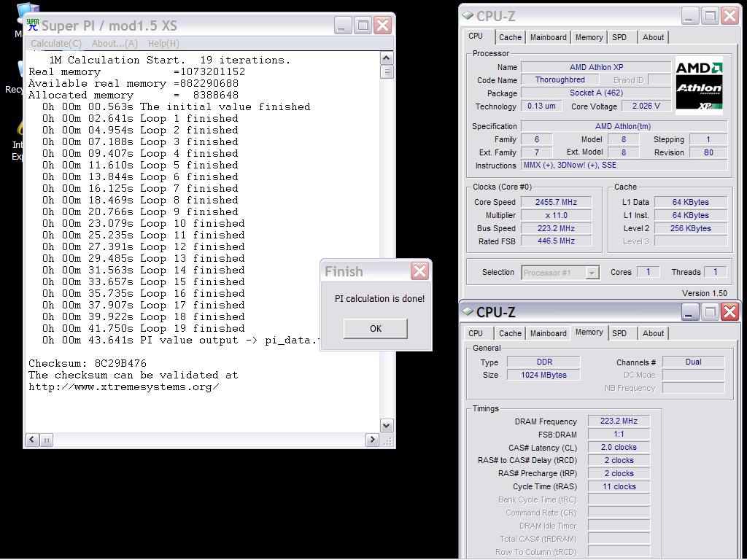Open Mainboard tab in lower CPU-Z window

pyautogui.click(x=549, y=333)
